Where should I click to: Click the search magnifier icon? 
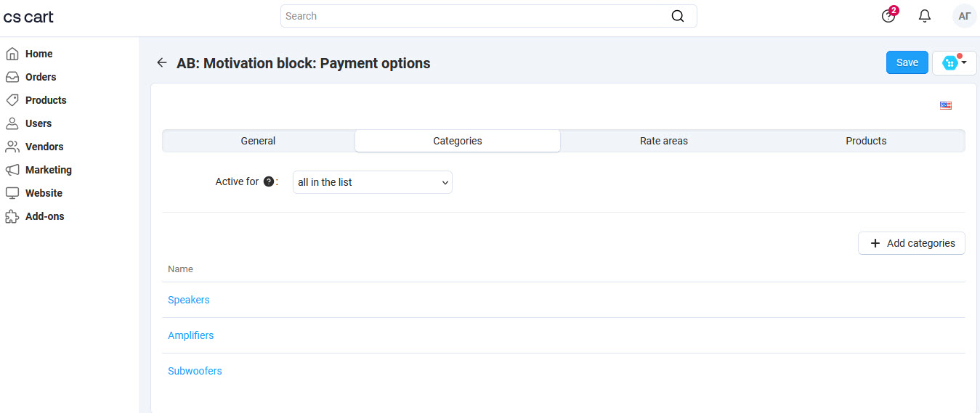[x=677, y=16]
